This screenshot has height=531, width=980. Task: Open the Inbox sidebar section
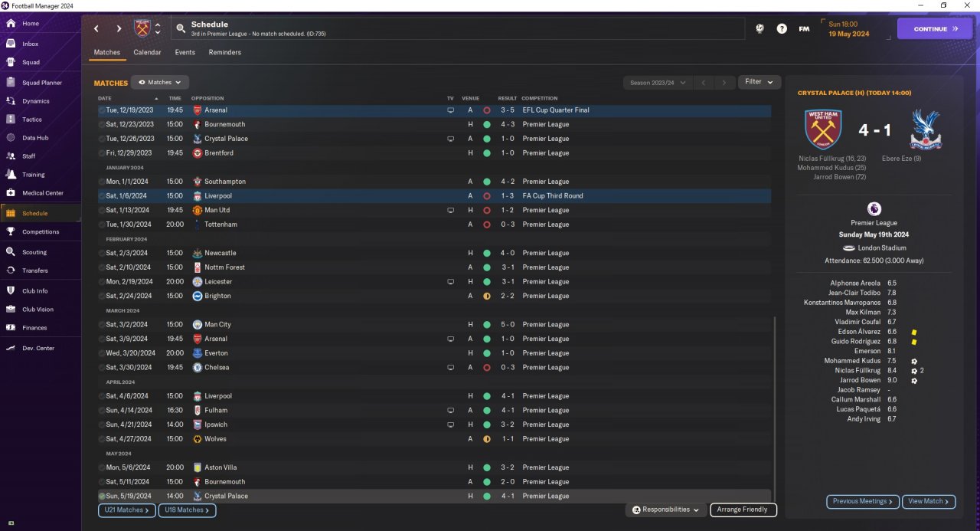click(31, 44)
